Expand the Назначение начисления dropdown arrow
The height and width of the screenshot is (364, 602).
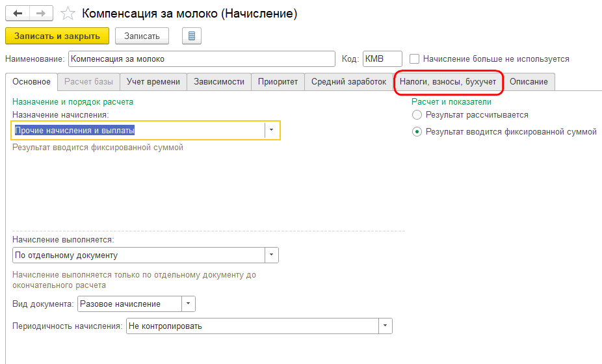pyautogui.click(x=272, y=130)
